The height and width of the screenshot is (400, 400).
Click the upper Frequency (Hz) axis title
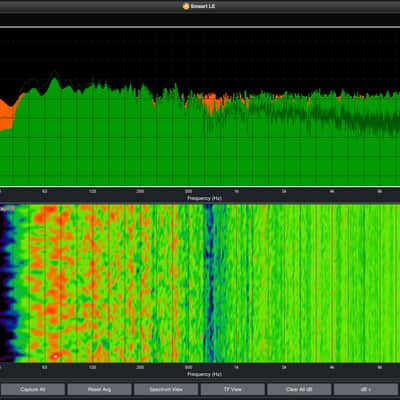coord(204,198)
